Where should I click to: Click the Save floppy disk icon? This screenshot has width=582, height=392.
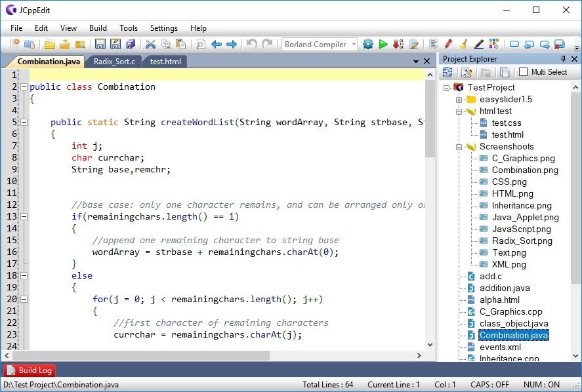pyautogui.click(x=100, y=45)
